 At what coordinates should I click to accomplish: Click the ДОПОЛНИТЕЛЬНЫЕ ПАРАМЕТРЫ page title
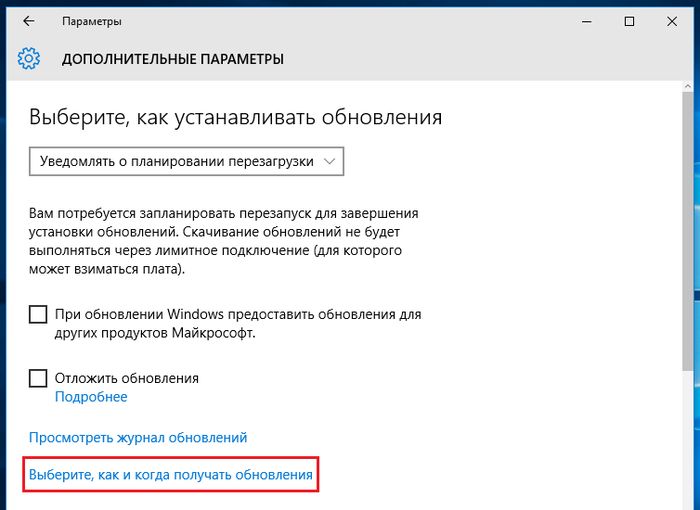[x=173, y=59]
